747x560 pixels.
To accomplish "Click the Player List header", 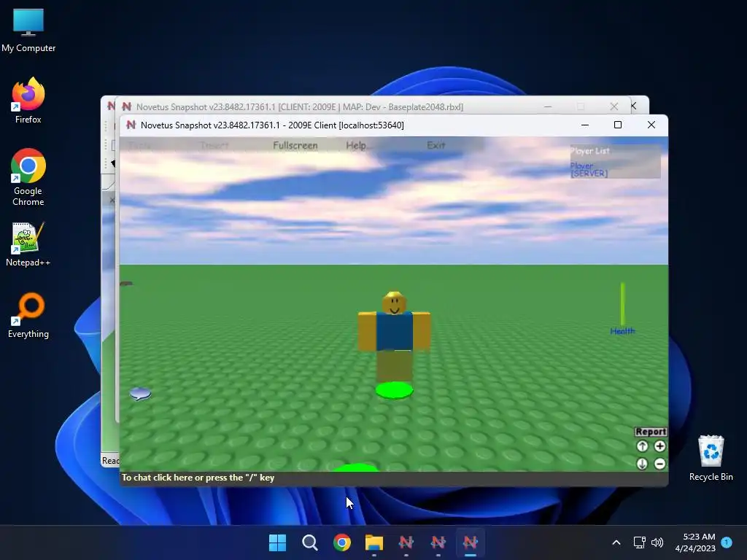I will [589, 151].
